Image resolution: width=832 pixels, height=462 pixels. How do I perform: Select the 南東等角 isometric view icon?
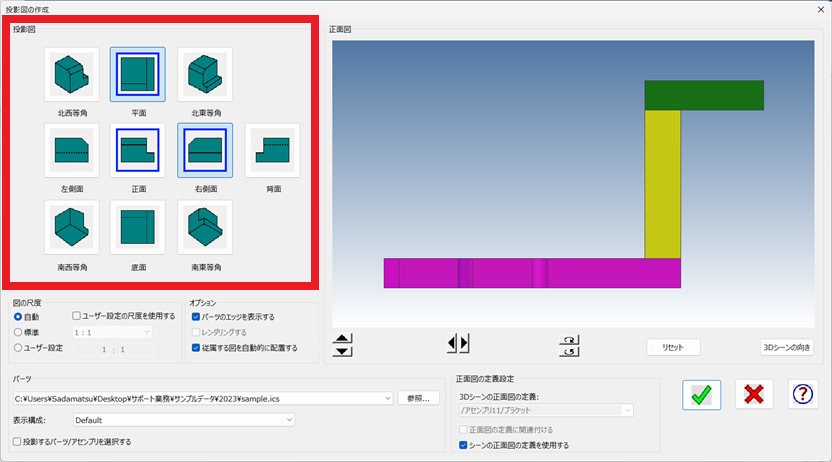(205, 228)
